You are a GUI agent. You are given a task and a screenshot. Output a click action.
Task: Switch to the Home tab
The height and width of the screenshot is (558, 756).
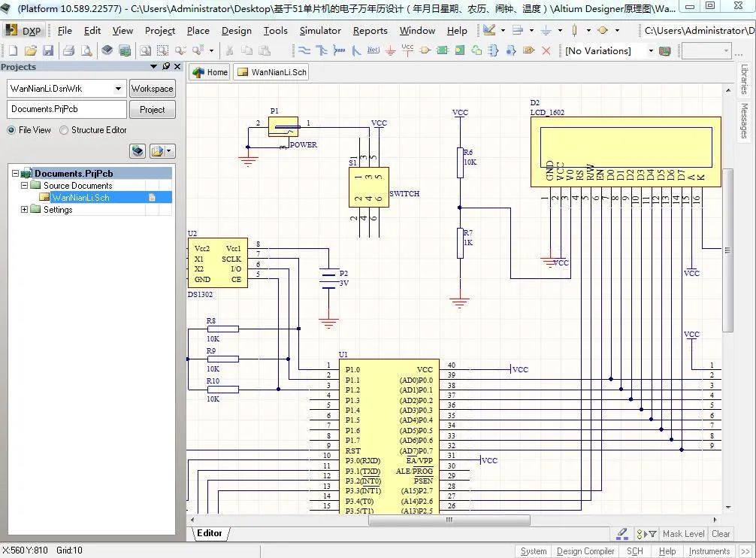coord(210,72)
